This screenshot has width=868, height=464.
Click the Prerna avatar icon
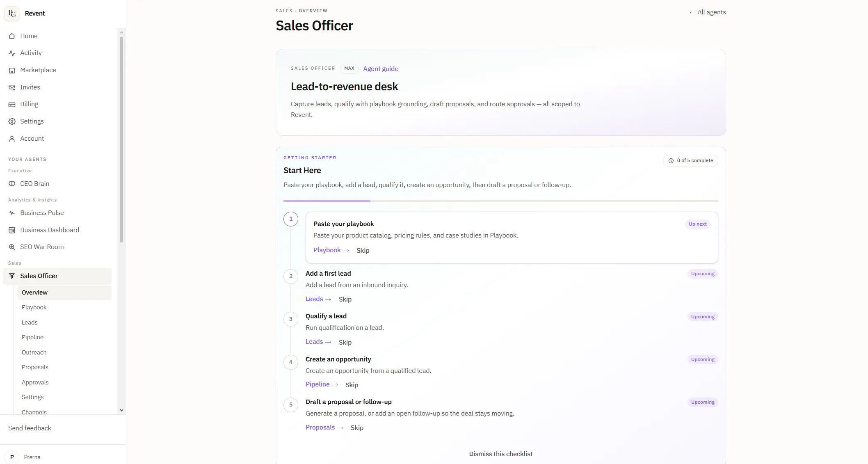point(12,457)
